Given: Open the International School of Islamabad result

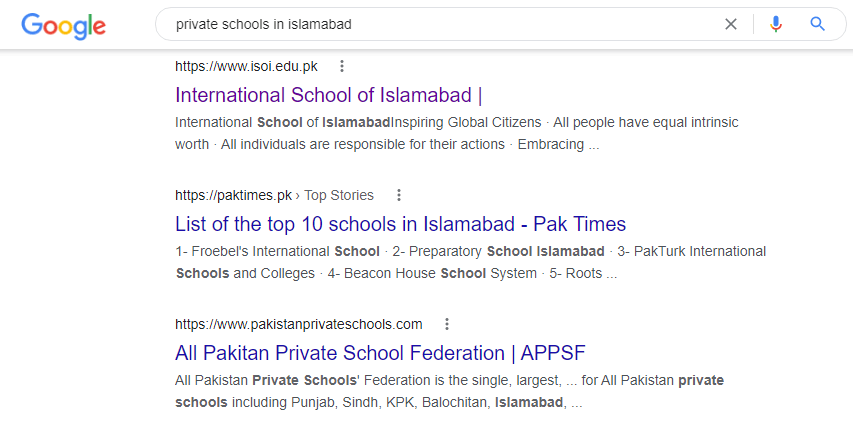Looking at the screenshot, I should click(328, 95).
